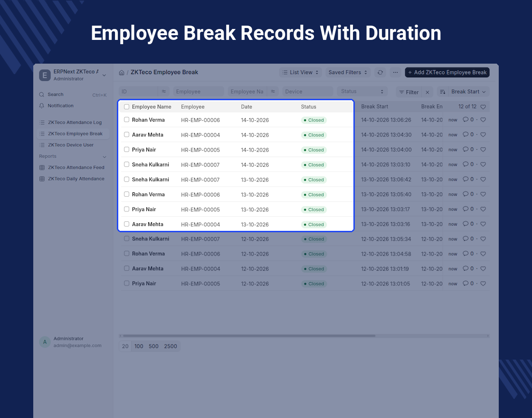Screen dimensions: 532x418
Task: Open Notification in the sidebar
Action: [73, 106]
